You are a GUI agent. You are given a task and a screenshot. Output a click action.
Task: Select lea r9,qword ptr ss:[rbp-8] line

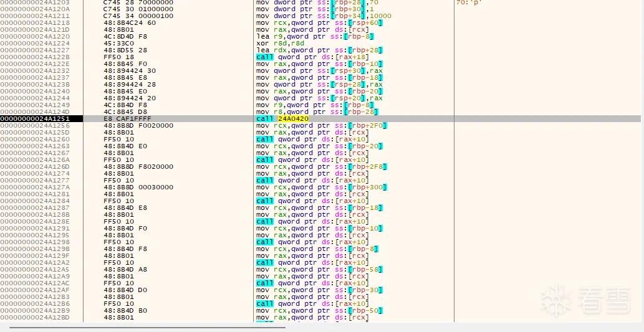coord(315,37)
